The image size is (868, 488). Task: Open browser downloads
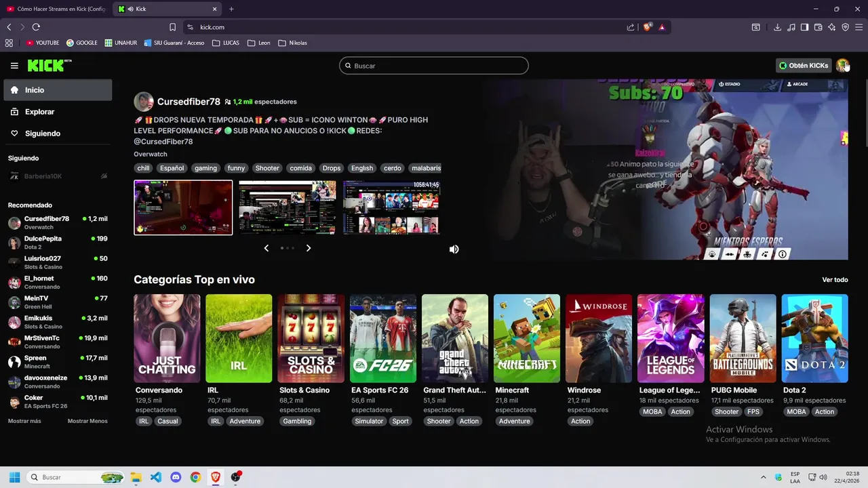point(777,27)
